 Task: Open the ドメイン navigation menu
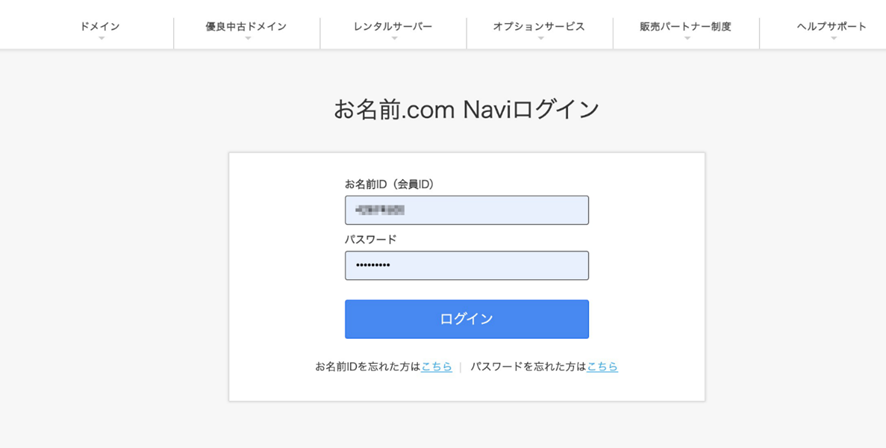[x=100, y=27]
